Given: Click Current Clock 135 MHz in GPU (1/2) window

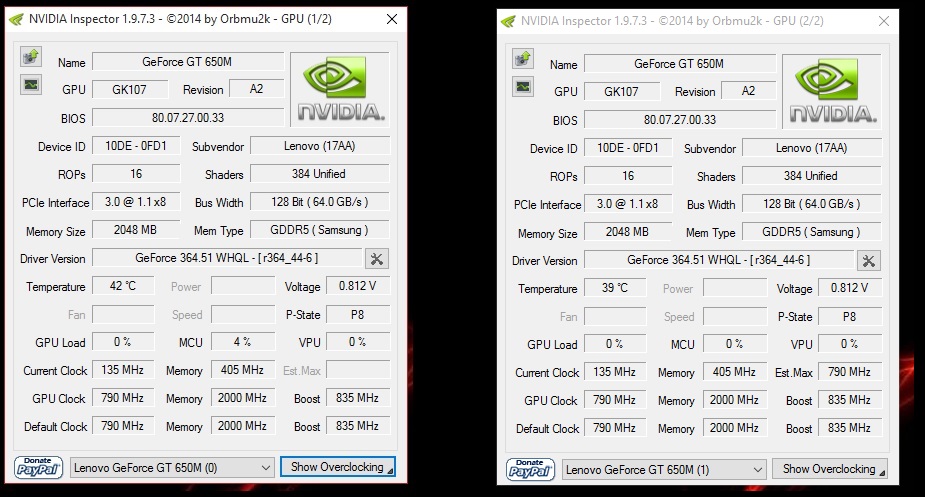Looking at the screenshot, I should click(x=123, y=370).
